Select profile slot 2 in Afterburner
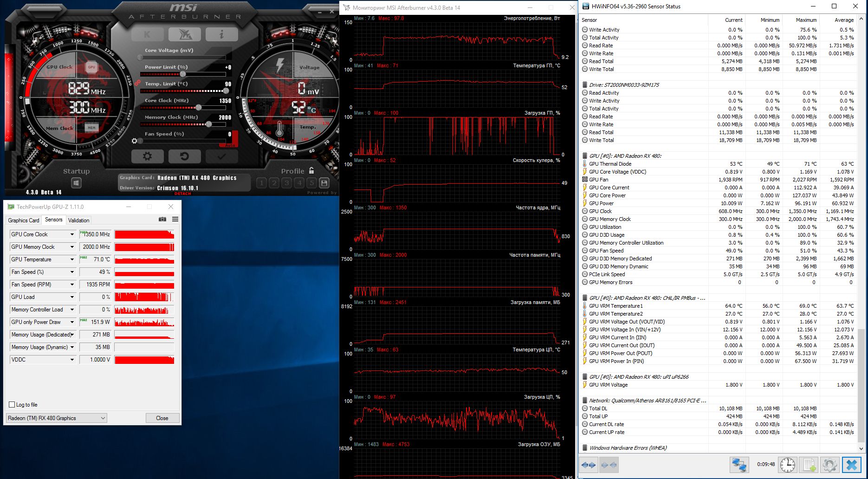The width and height of the screenshot is (868, 479). click(x=274, y=183)
